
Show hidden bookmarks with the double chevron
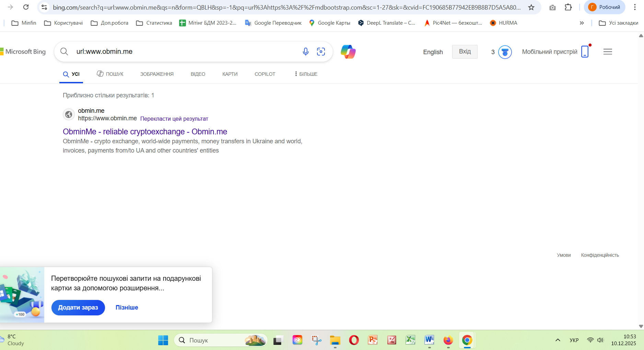click(582, 23)
